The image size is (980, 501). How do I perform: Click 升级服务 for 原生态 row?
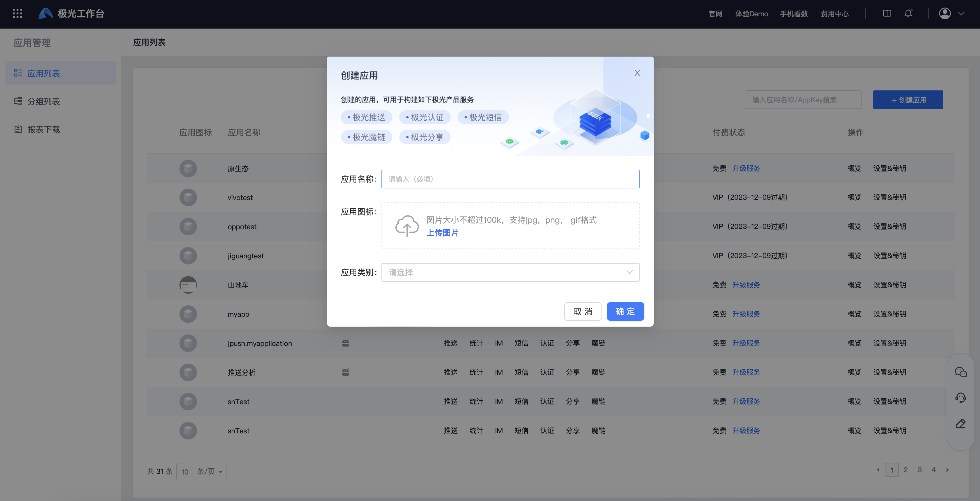point(746,168)
